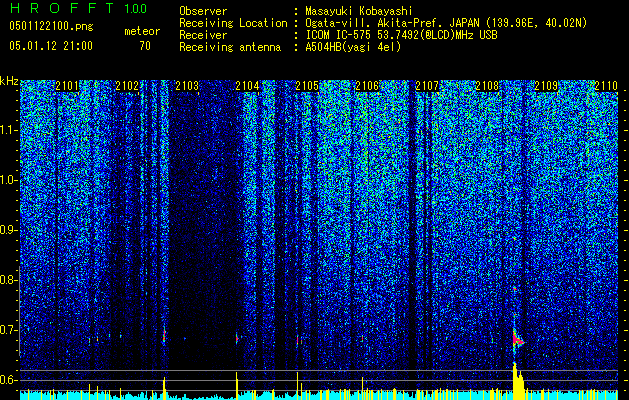Viewport: 629px width, 400px height.
Task: Click the file name 0501122100.png
Action: coord(51,26)
